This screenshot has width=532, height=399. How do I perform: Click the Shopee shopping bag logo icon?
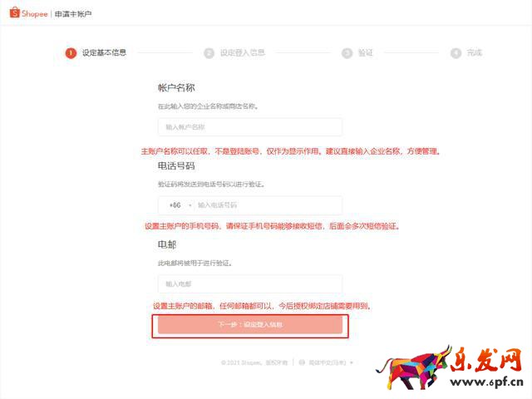[15, 12]
